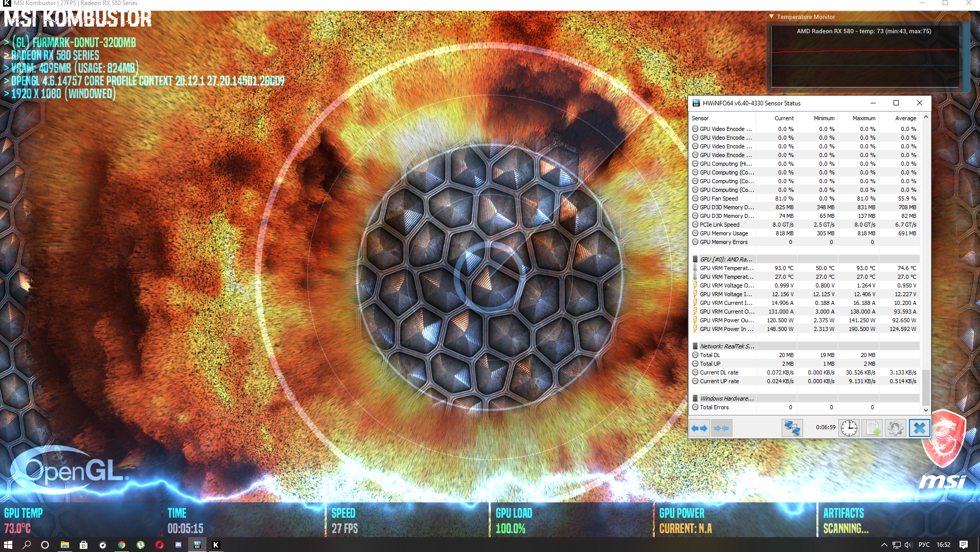The image size is (980, 552).
Task: Click the HWiNFO scrollbar down arrow
Action: click(x=926, y=410)
